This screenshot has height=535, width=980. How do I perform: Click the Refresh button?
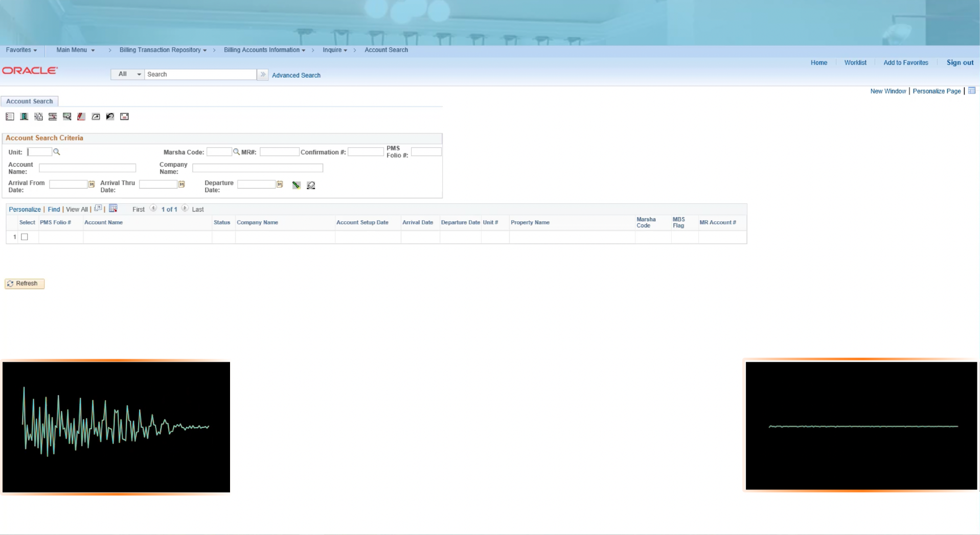[x=24, y=283]
